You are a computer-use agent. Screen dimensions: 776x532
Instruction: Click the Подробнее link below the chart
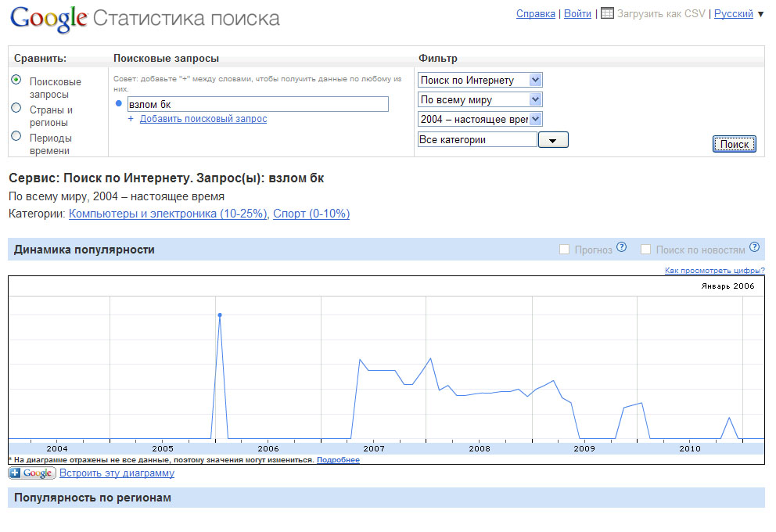point(338,460)
